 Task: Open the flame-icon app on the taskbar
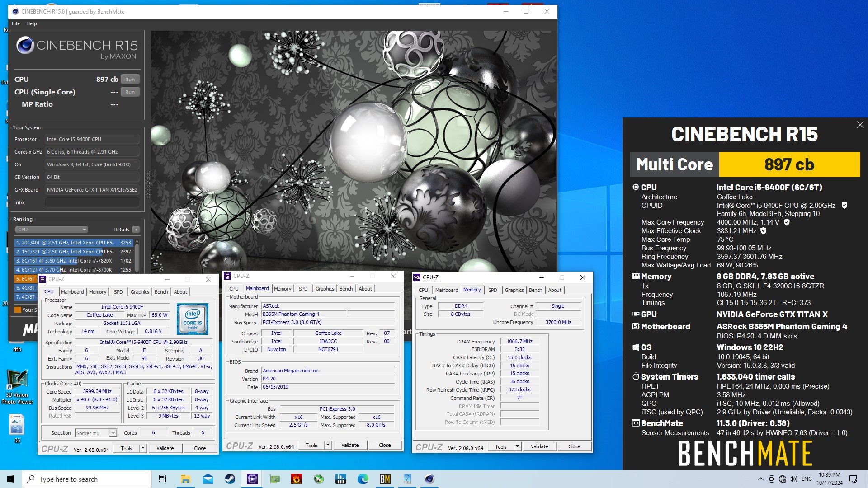[x=297, y=479]
